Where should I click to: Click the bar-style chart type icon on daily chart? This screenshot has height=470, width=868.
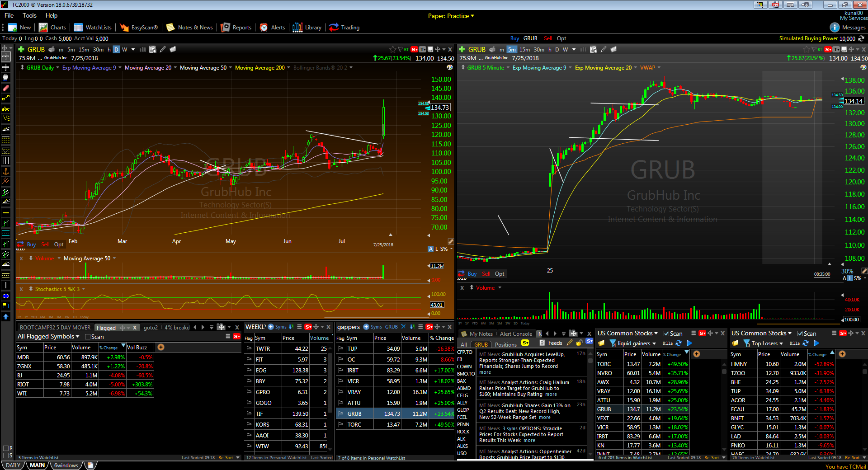click(143, 49)
